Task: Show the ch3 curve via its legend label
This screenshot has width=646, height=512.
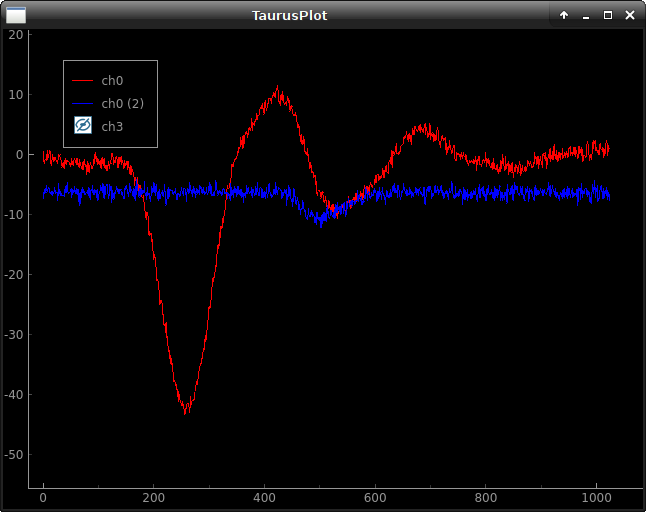Action: click(112, 126)
